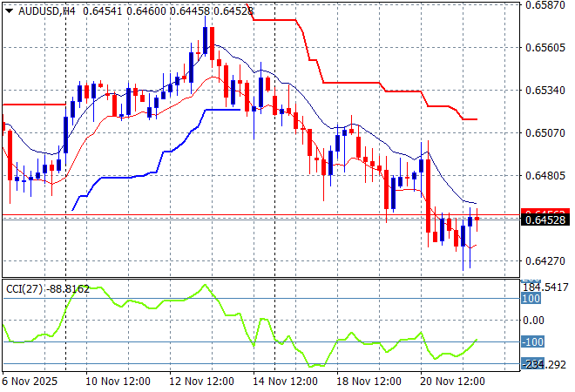Click the last candlestick on the chart
The height and width of the screenshot is (392, 575).
tap(477, 218)
